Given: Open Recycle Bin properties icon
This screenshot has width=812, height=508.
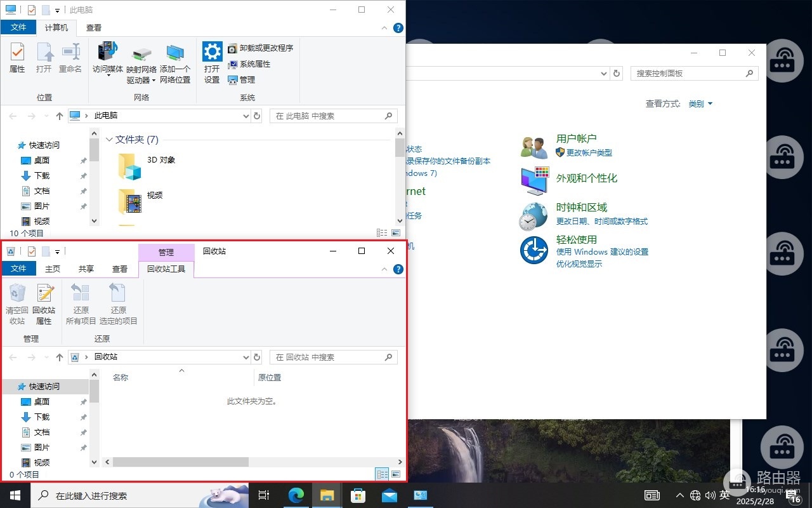Looking at the screenshot, I should point(44,292).
